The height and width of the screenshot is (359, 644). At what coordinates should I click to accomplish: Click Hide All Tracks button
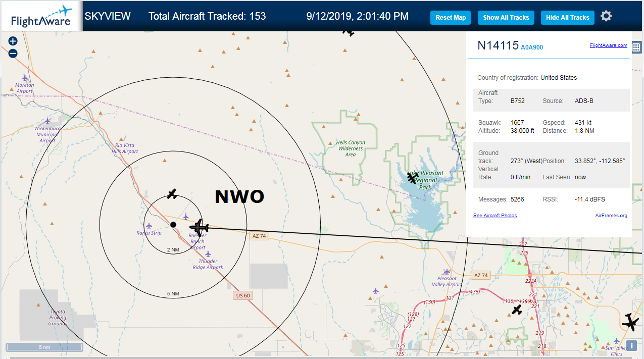[x=568, y=18]
